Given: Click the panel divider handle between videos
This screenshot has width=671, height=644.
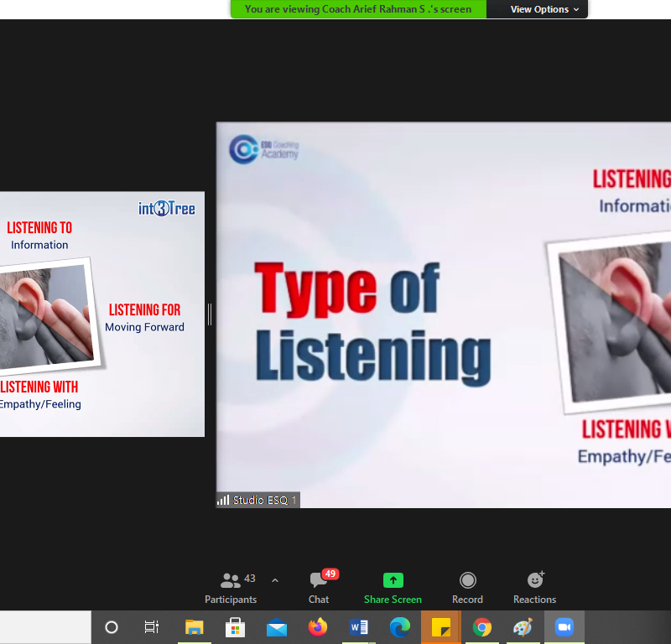Looking at the screenshot, I should pyautogui.click(x=210, y=314).
